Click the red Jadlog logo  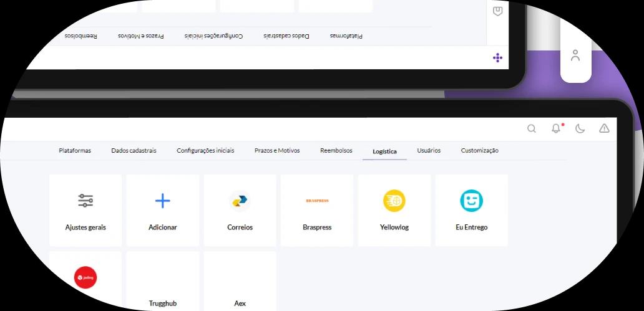point(85,277)
